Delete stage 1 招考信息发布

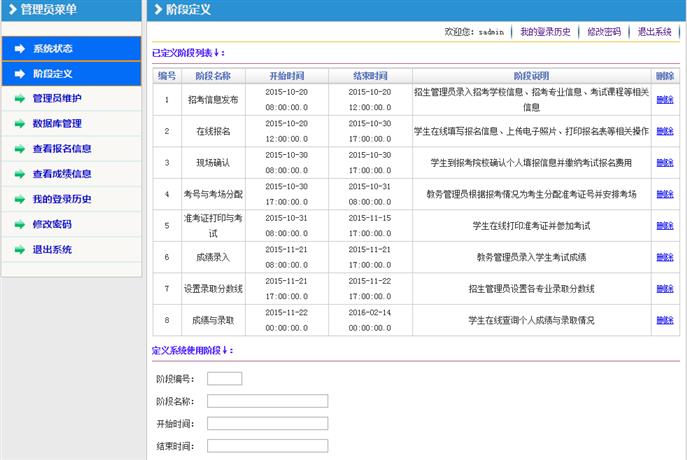tap(665, 100)
